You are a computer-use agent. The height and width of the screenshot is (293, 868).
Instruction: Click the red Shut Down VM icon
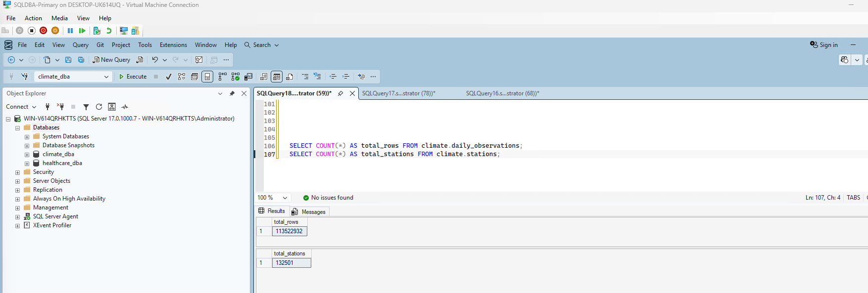pos(43,31)
